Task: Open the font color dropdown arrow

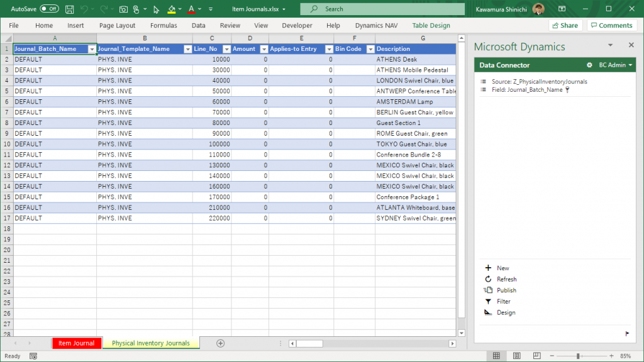Action: [x=199, y=9]
